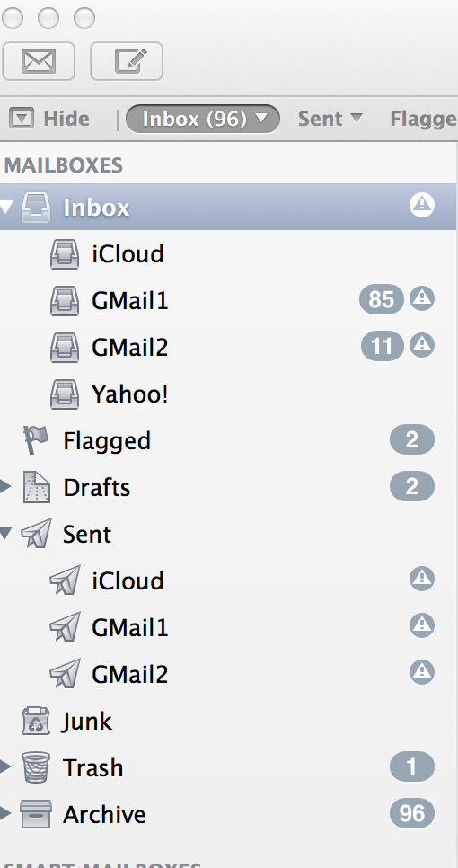458x868 pixels.
Task: Hide the mailbox list sidebar
Action: (x=49, y=119)
